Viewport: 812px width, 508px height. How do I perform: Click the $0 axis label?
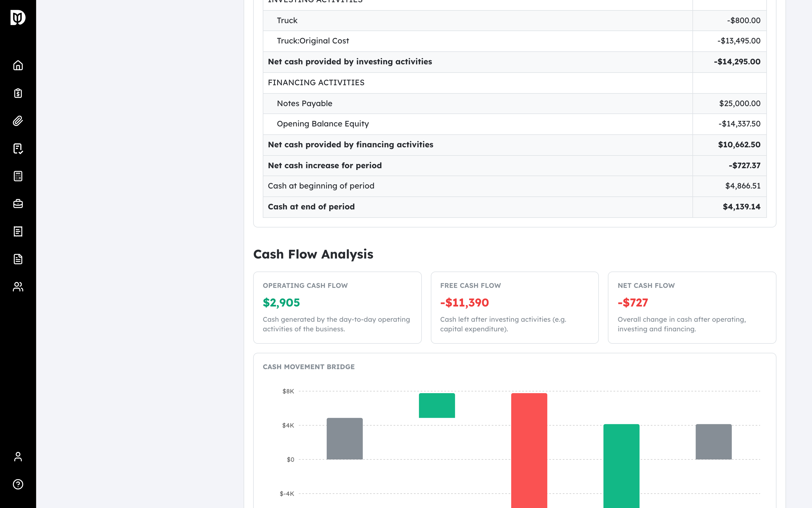coord(291,460)
